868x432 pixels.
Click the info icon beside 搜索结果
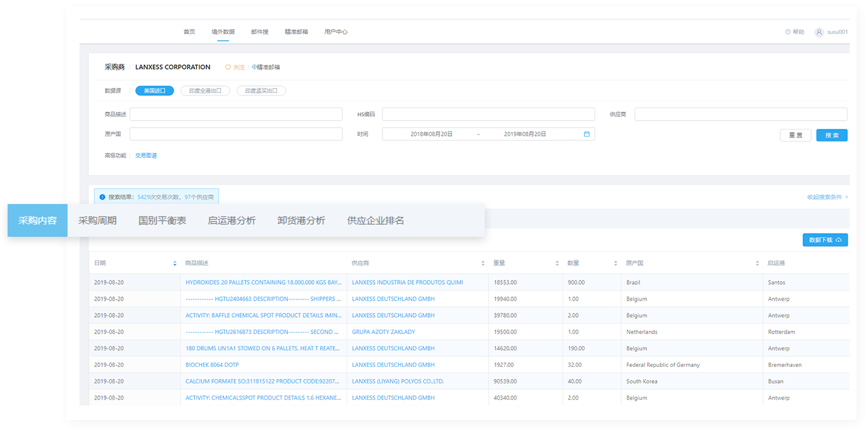point(102,197)
